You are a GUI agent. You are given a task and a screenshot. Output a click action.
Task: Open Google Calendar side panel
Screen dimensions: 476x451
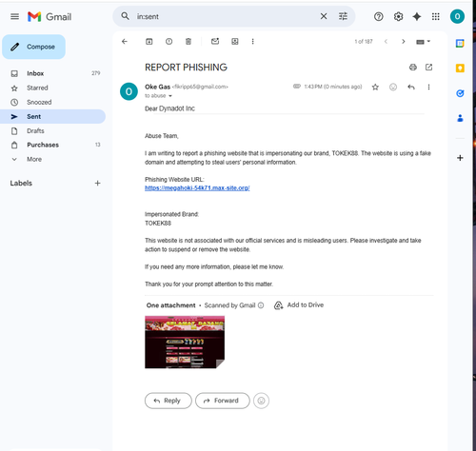pos(460,43)
